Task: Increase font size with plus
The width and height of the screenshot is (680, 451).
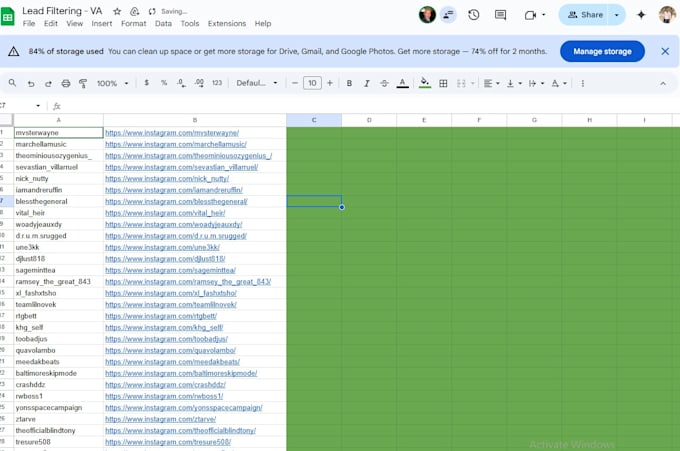Action: 330,83
